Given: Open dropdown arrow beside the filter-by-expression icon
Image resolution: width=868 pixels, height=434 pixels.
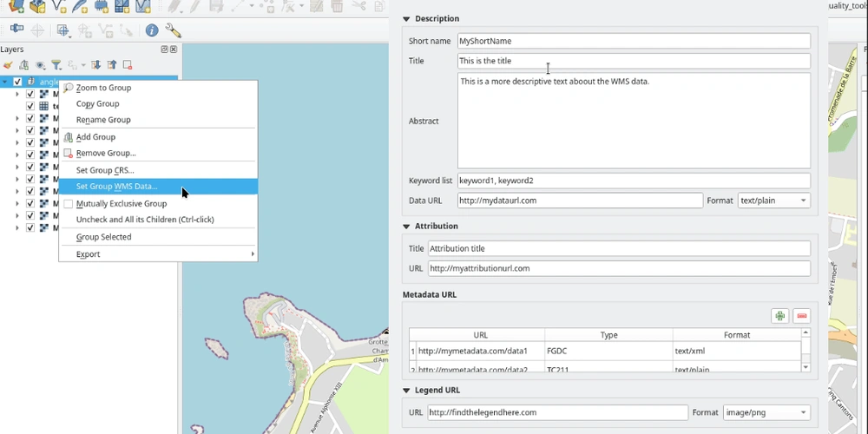Looking at the screenshot, I should coord(83,65).
